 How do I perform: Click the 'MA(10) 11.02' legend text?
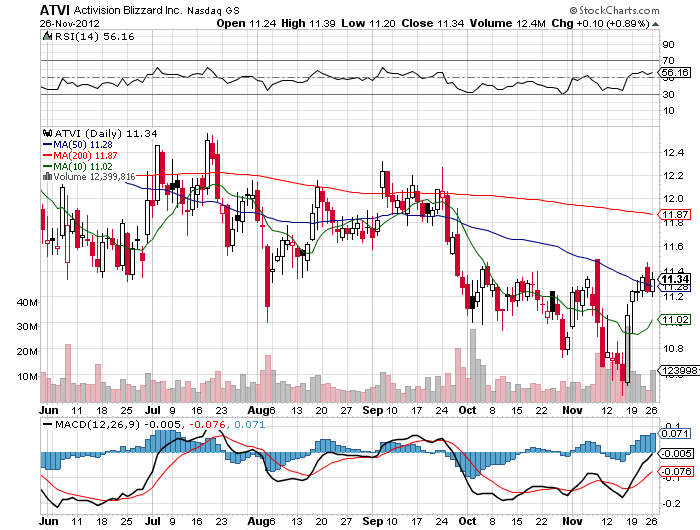tap(83, 166)
